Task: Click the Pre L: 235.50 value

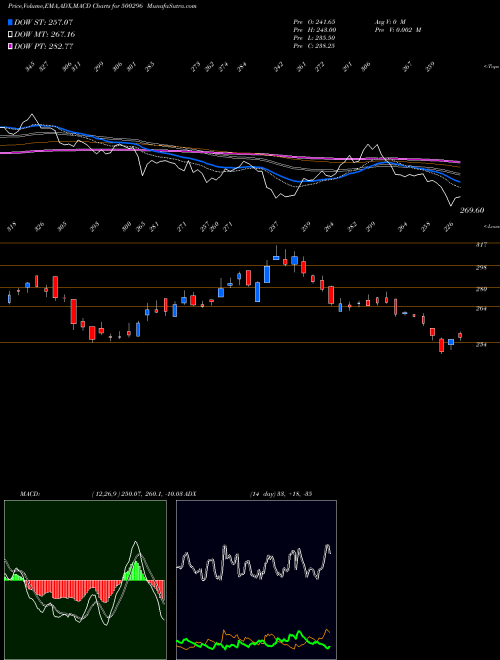Action: click(x=314, y=38)
